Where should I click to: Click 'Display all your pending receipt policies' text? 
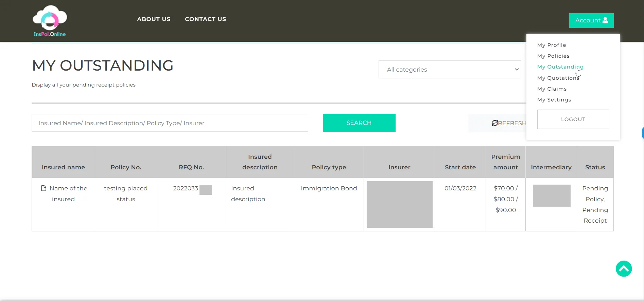pos(84,85)
